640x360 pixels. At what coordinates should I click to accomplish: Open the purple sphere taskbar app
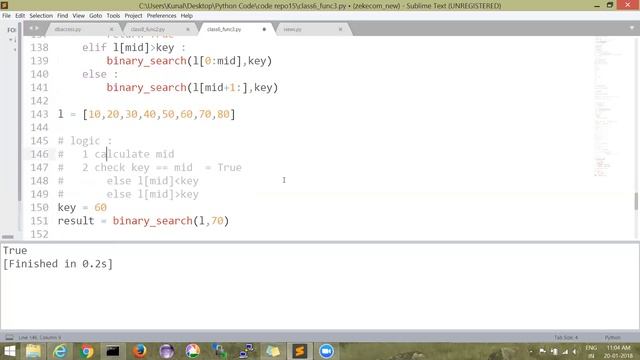point(166,351)
